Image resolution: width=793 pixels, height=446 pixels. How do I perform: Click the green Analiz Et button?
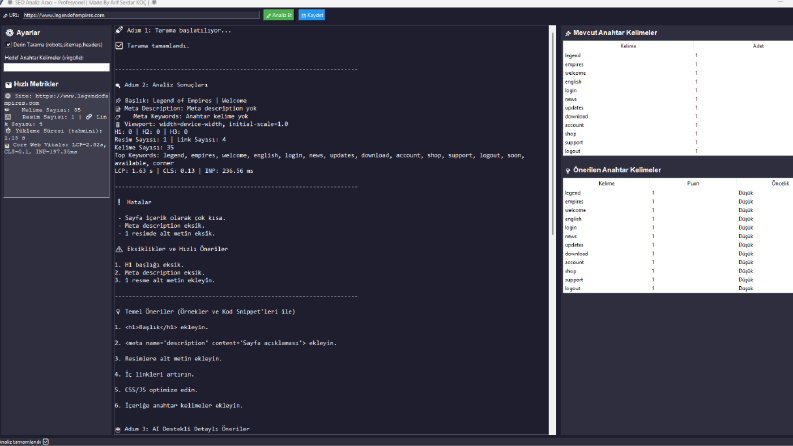point(279,15)
